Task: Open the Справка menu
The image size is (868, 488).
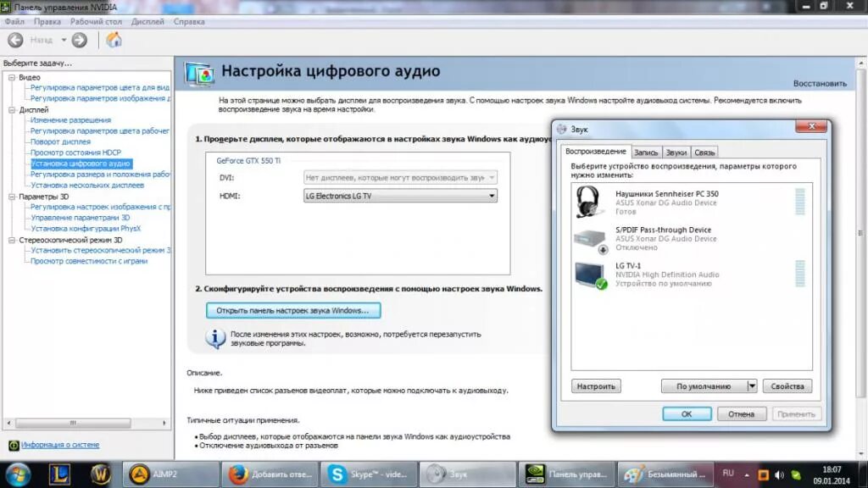Action: [x=189, y=21]
